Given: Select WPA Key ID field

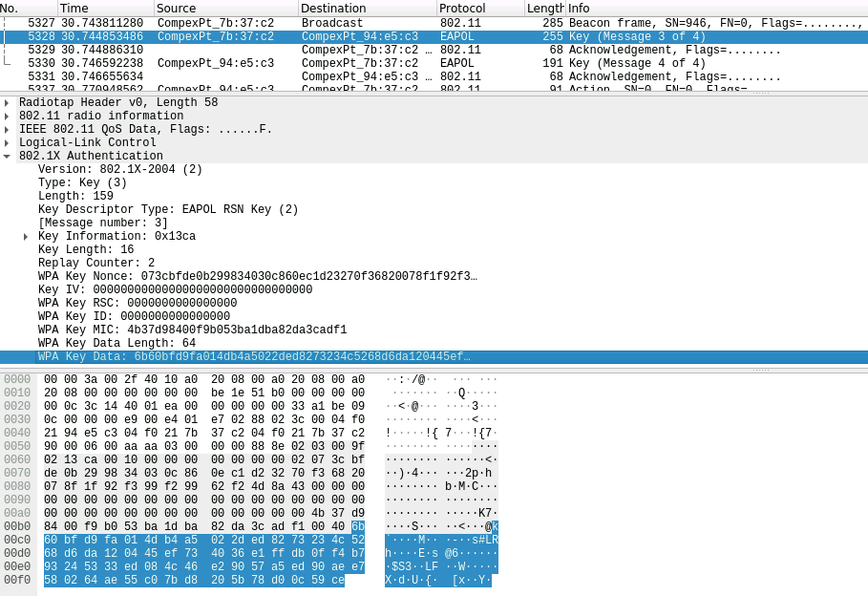Looking at the screenshot, I should coord(134,316).
